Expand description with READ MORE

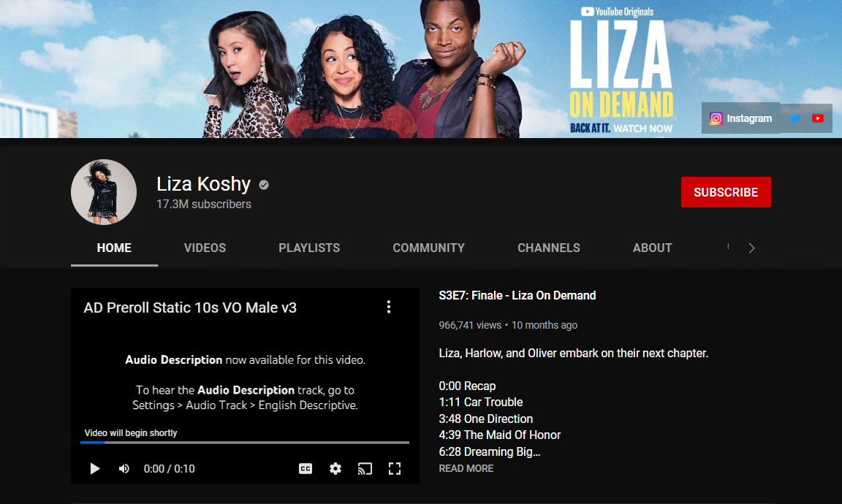(x=466, y=468)
